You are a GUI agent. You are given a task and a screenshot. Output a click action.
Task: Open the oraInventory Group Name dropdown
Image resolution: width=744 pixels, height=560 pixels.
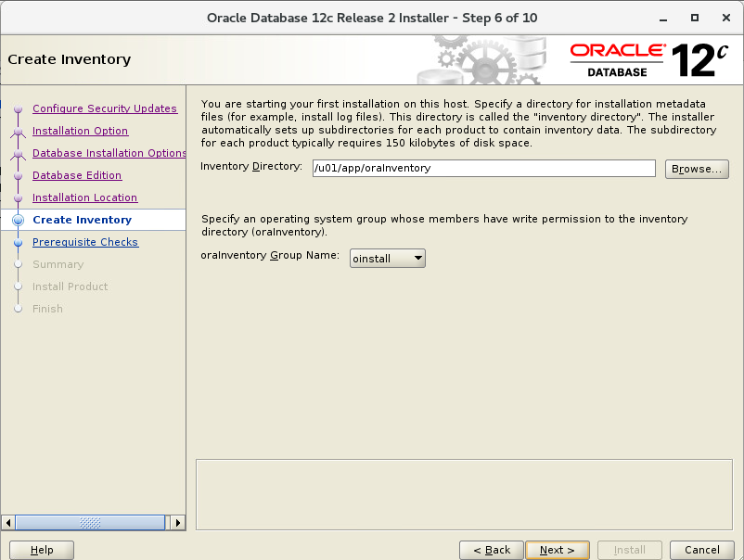pyautogui.click(x=387, y=259)
